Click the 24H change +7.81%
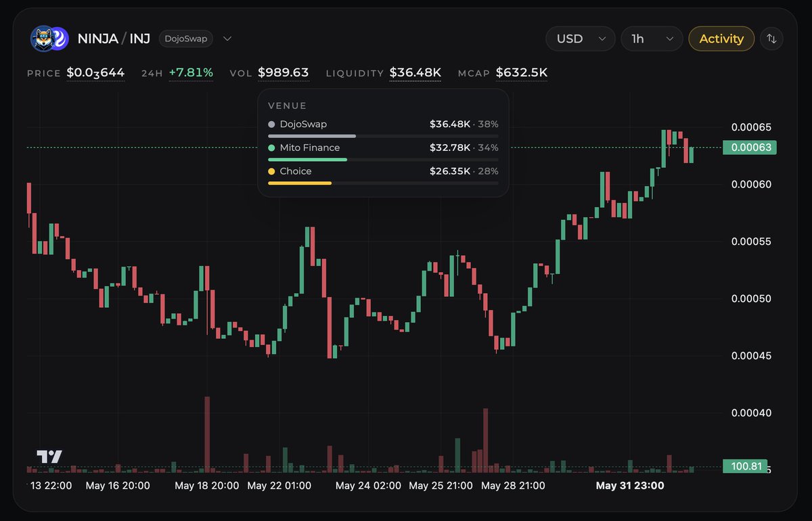This screenshot has width=812, height=521. coord(191,72)
